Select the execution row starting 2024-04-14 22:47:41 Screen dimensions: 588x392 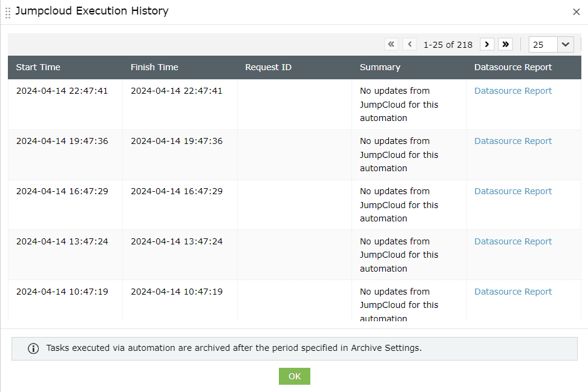click(181, 104)
